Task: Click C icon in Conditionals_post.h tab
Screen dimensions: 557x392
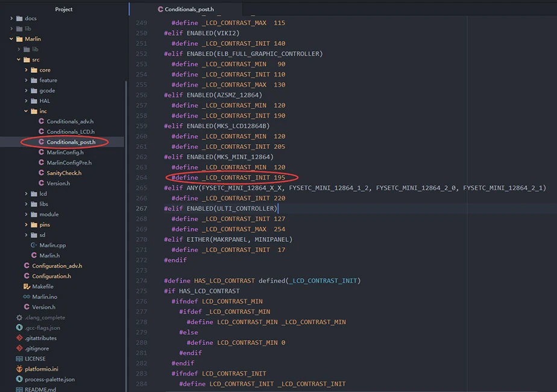Action: pyautogui.click(x=160, y=9)
